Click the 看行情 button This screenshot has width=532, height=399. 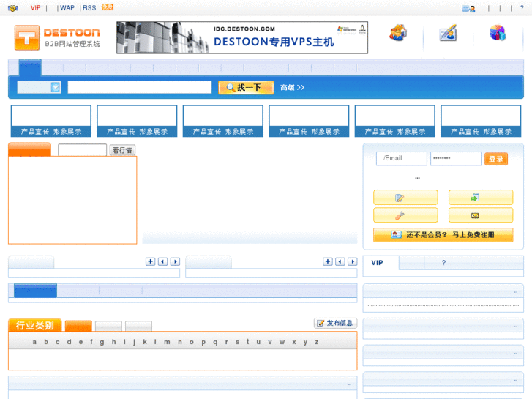(x=122, y=150)
